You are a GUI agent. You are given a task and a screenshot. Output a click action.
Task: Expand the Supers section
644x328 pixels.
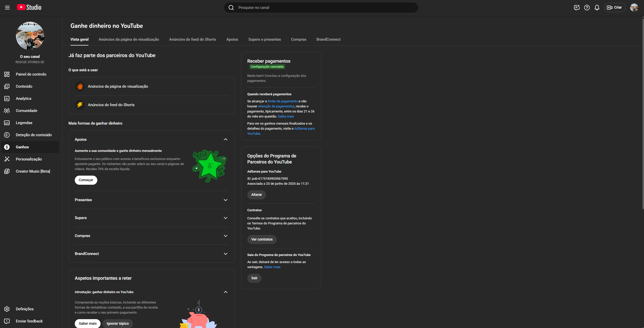click(225, 218)
